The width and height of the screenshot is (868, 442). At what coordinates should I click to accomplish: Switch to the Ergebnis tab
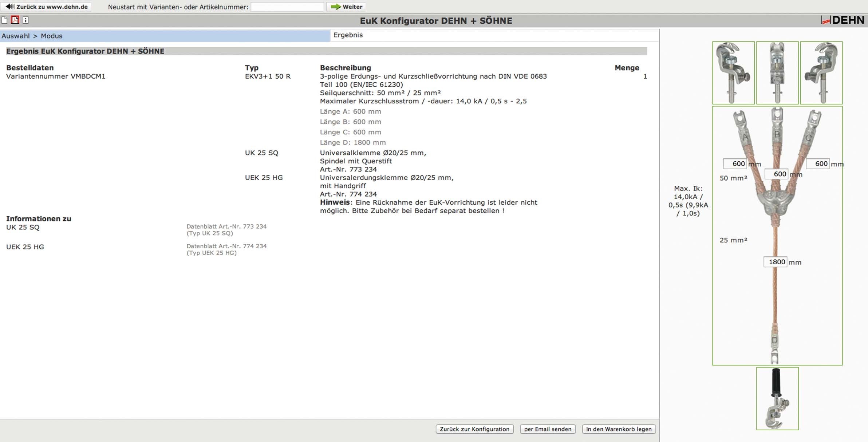348,35
